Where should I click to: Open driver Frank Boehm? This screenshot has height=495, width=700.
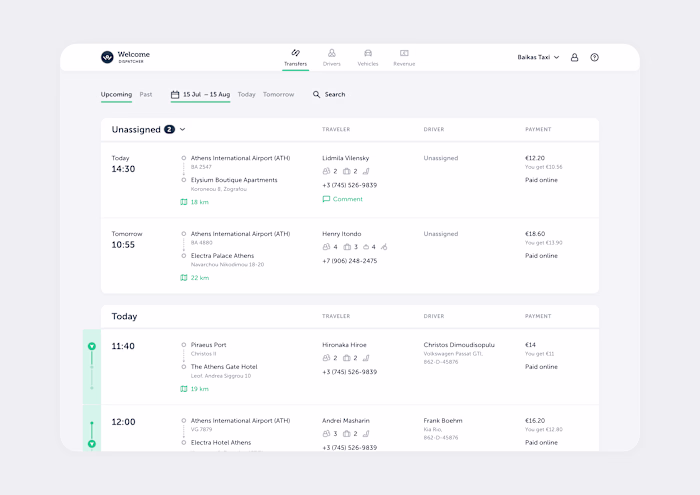pyautogui.click(x=443, y=420)
